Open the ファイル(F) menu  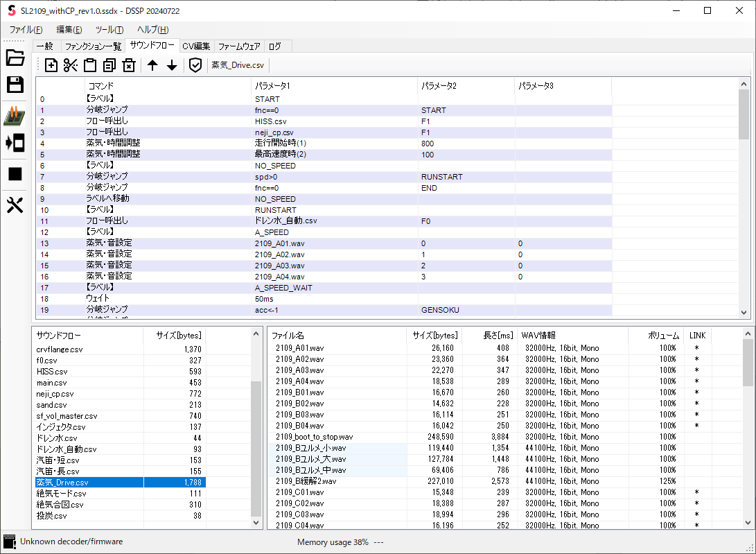click(26, 30)
